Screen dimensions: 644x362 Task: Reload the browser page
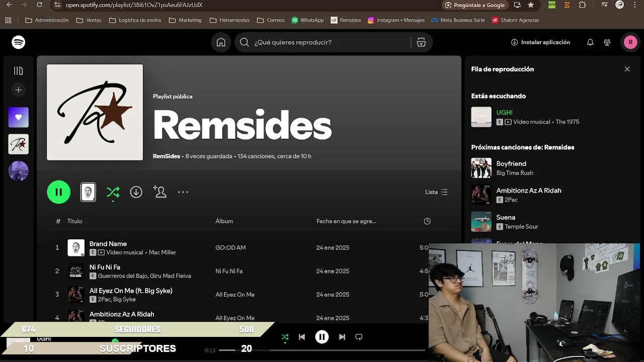pos(39,5)
